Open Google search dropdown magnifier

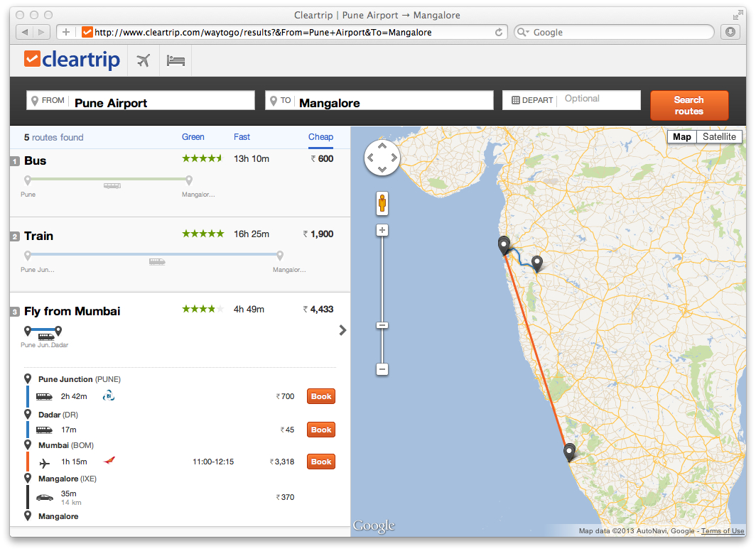pos(522,32)
